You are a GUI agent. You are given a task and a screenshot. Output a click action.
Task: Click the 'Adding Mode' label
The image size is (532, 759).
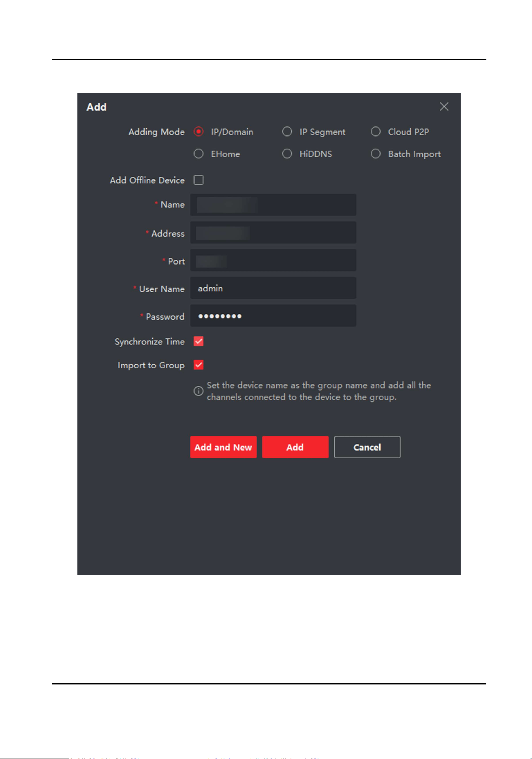[156, 132]
